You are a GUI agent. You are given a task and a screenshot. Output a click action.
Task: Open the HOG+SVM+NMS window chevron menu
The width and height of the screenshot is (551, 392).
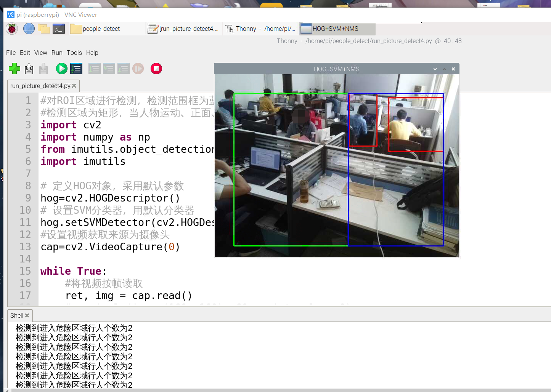[435, 69]
